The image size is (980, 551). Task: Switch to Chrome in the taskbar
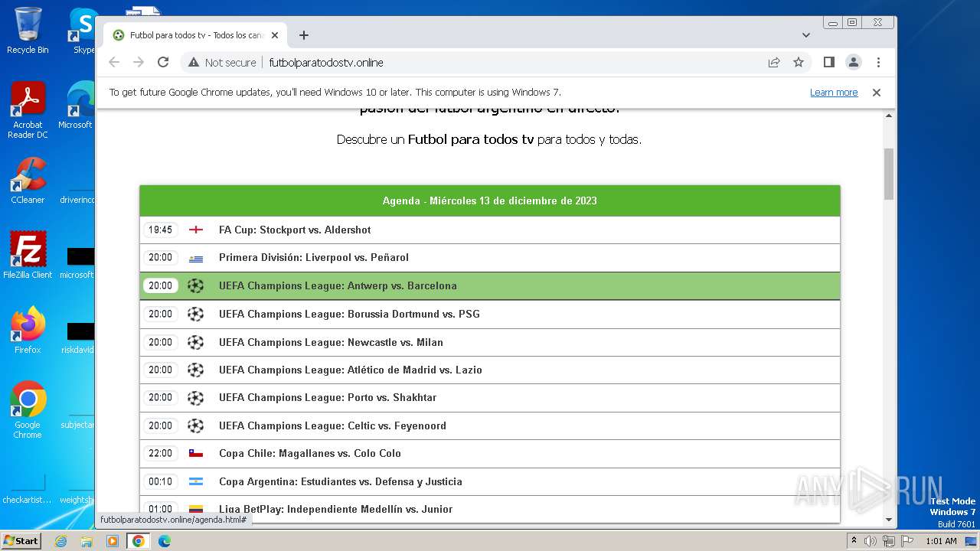tap(139, 541)
